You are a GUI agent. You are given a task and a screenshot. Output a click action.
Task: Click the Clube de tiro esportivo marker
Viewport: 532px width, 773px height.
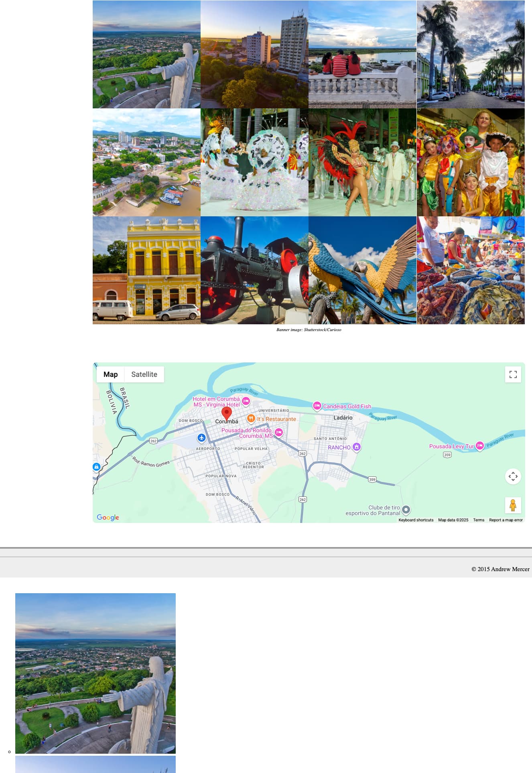pos(406,510)
